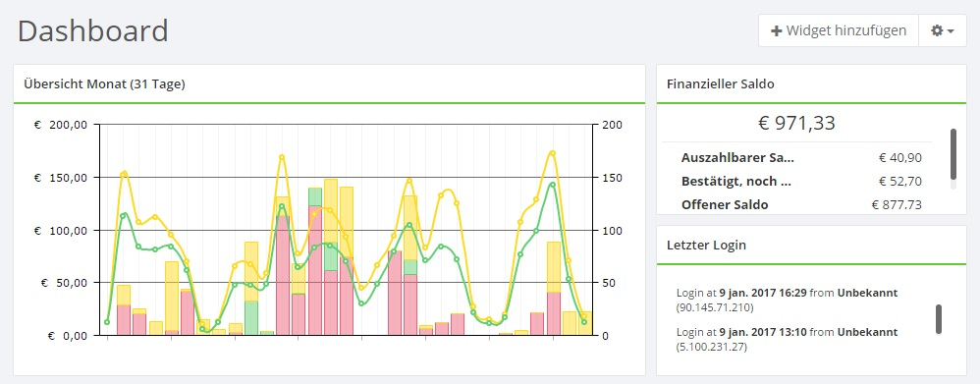Click the Widget hinzufügen button
980x384 pixels.
(x=839, y=30)
